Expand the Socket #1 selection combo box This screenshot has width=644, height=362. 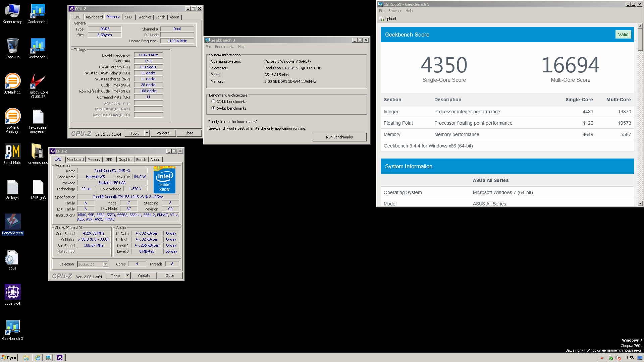(93, 264)
